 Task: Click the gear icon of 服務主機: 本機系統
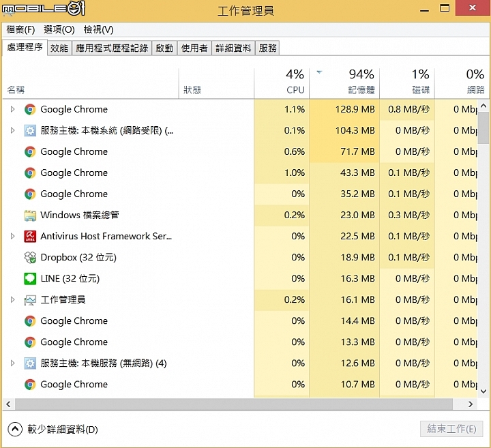point(30,130)
